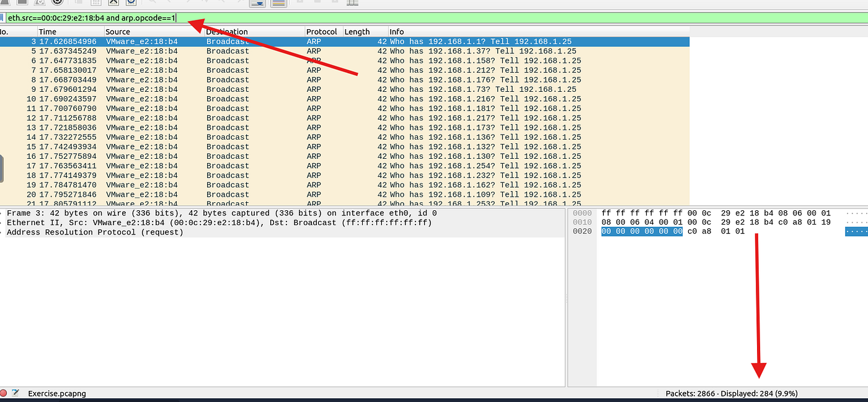This screenshot has height=402, width=868.
Task: Select packet 12 with time 17.711256788
Action: point(344,118)
